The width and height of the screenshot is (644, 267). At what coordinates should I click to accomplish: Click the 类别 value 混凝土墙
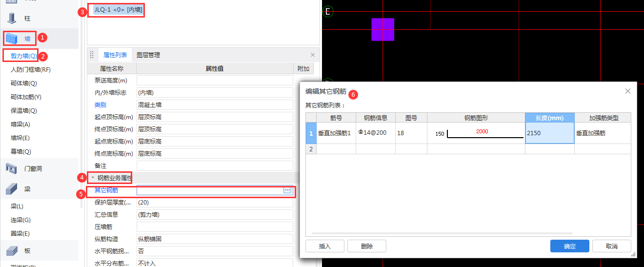(x=215, y=104)
